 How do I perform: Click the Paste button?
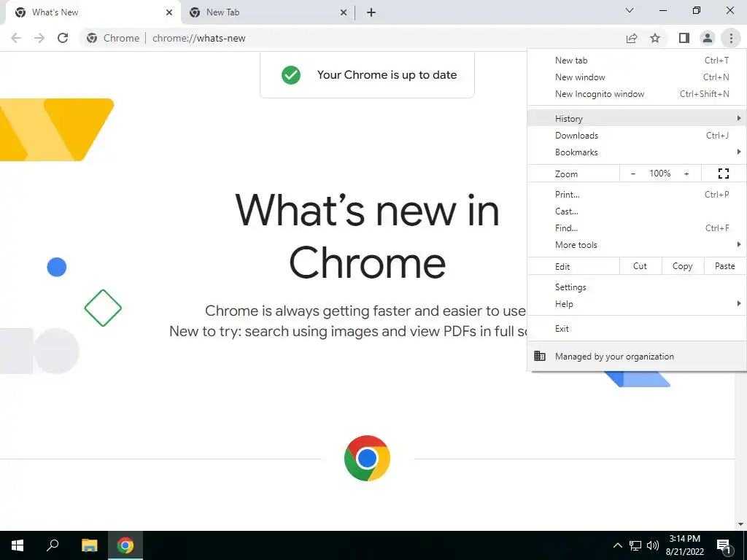coord(724,266)
